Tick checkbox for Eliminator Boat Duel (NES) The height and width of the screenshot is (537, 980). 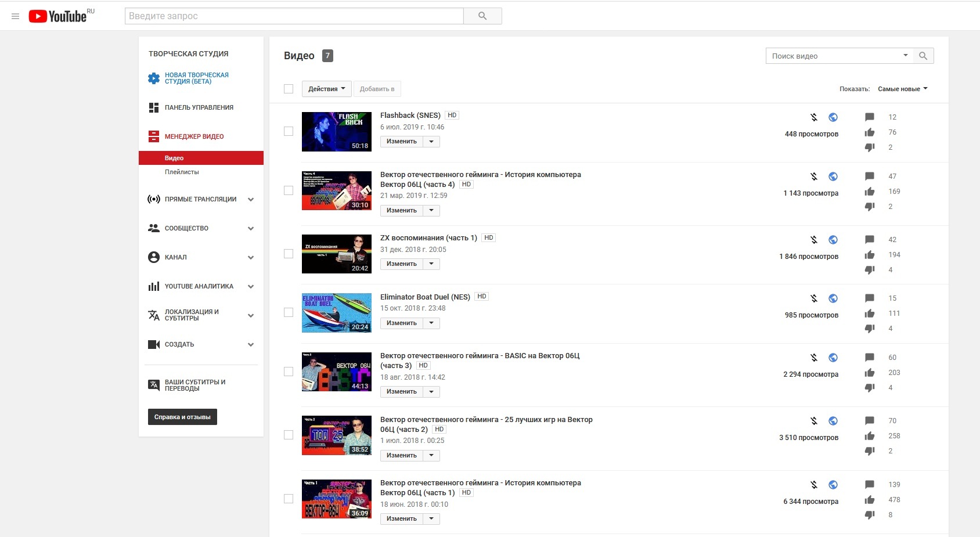pyautogui.click(x=289, y=312)
